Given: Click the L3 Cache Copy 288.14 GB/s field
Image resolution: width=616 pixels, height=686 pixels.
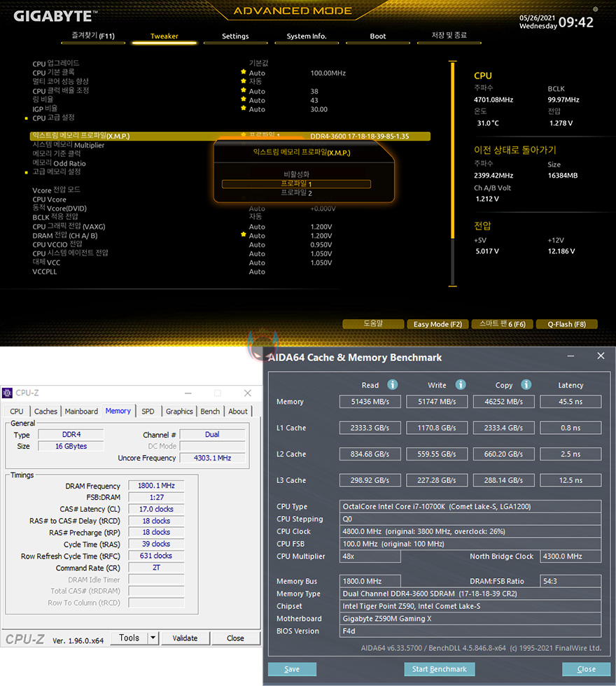Looking at the screenshot, I should (x=503, y=480).
